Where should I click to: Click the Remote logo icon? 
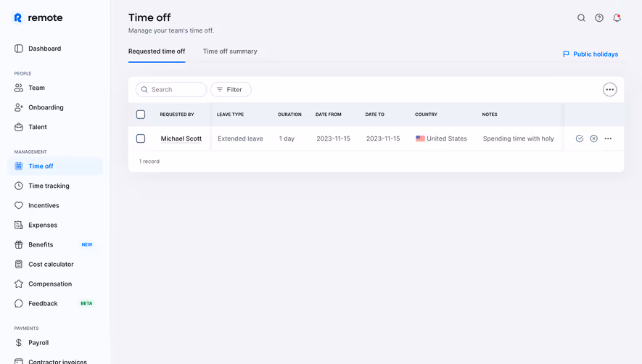pos(18,17)
